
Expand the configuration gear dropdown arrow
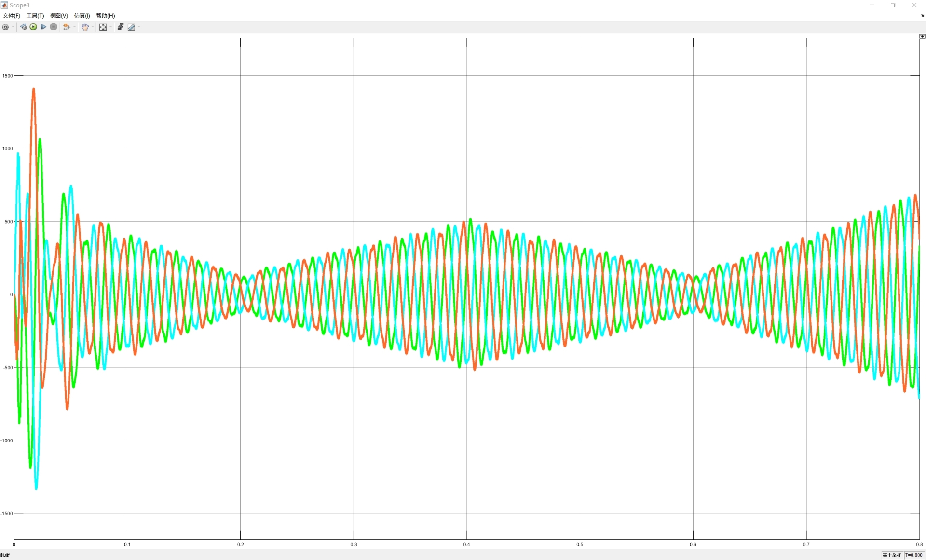click(13, 27)
